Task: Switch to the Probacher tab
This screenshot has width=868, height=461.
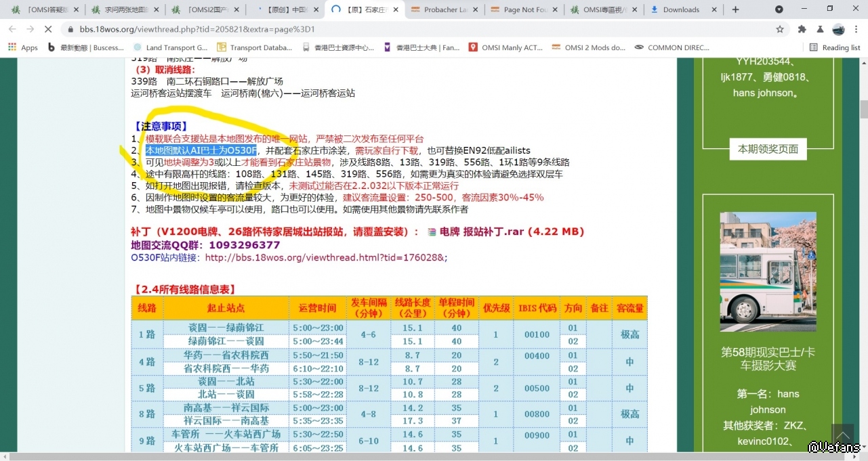Action: (445, 9)
